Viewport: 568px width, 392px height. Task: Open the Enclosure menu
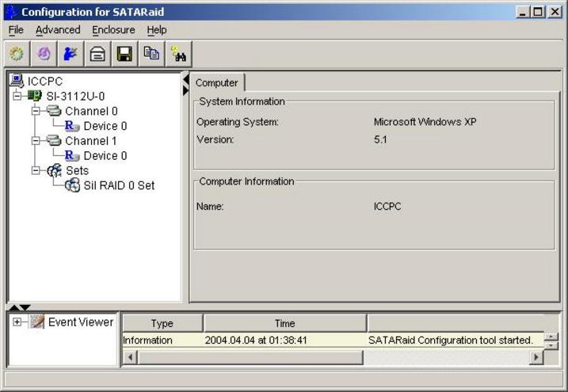click(x=113, y=29)
